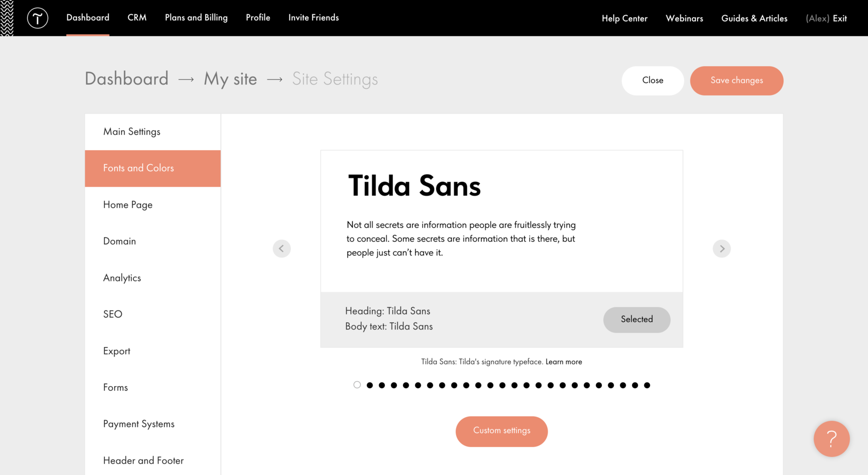Viewport: 868px width, 475px height.
Task: Show previous font preset with left arrow
Action: tap(282, 248)
